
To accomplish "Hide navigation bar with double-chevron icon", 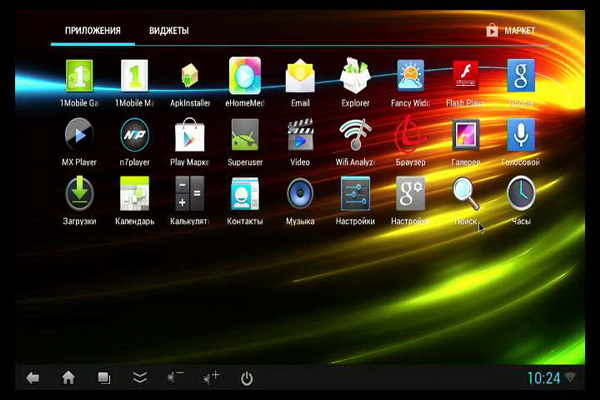I will click(139, 378).
